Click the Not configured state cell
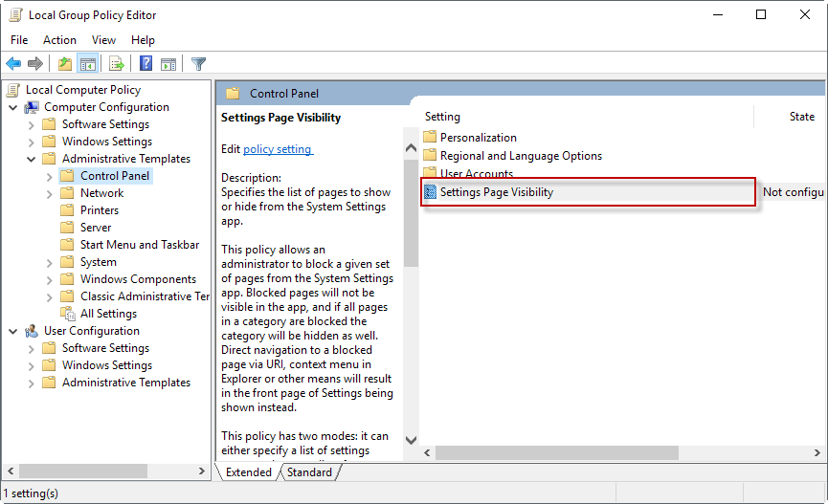This screenshot has height=504, width=828. [793, 192]
